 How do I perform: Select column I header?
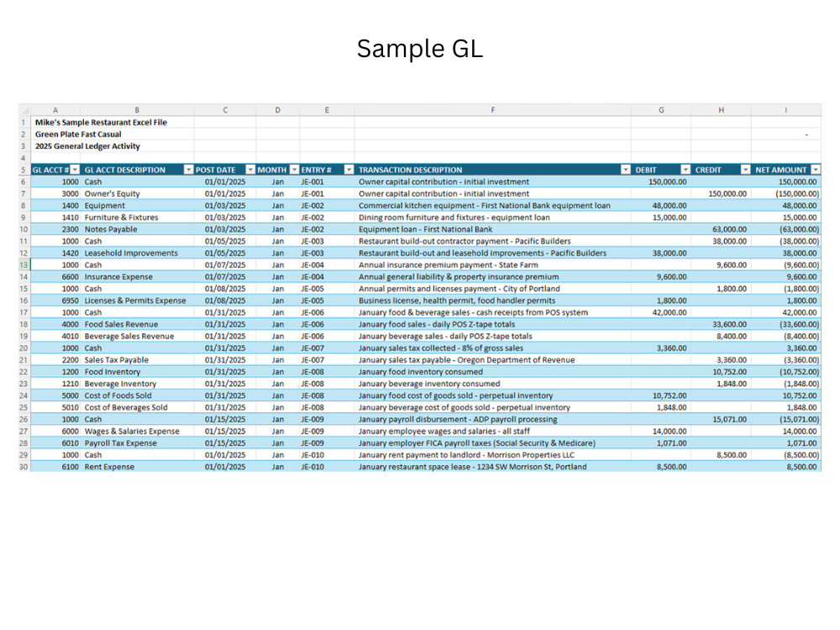coord(786,110)
